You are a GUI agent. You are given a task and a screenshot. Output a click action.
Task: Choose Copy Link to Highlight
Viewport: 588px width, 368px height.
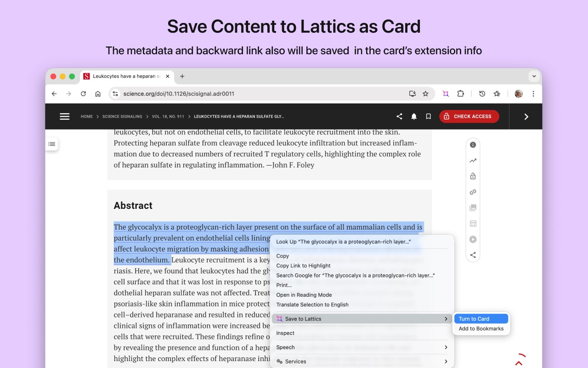pyautogui.click(x=362, y=265)
